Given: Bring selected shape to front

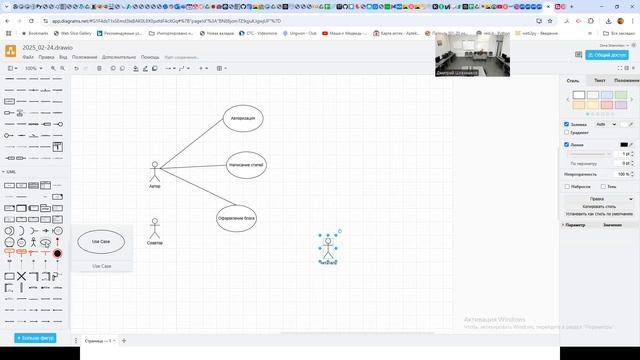Looking at the screenshot, I should tap(113, 69).
